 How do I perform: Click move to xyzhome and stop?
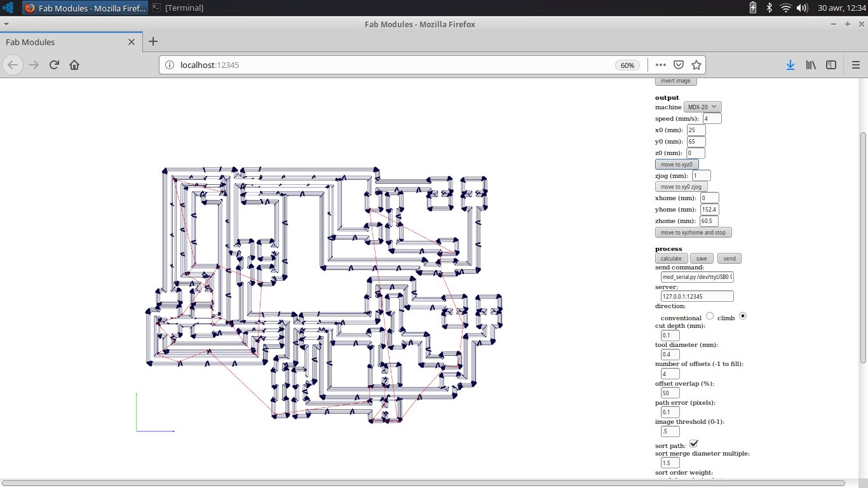point(693,233)
